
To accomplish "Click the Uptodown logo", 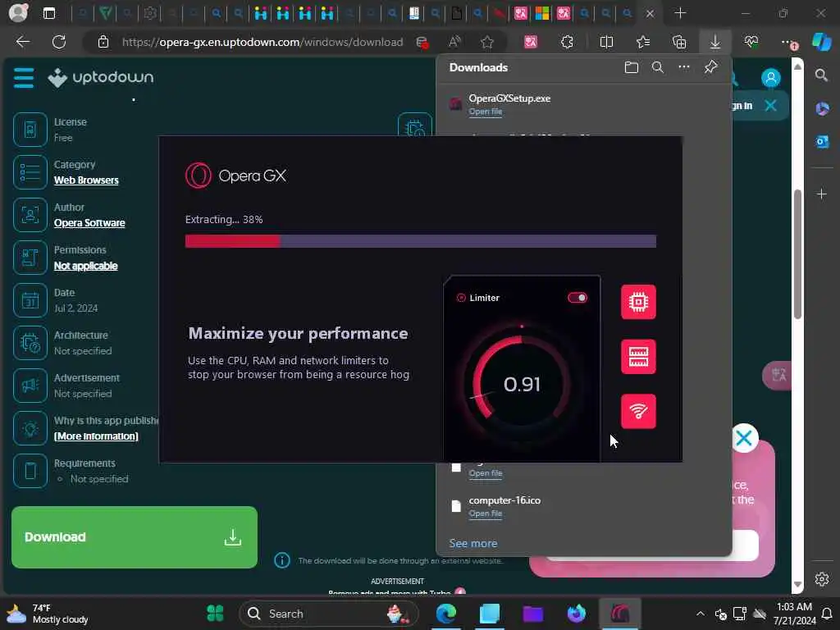I will (100, 78).
